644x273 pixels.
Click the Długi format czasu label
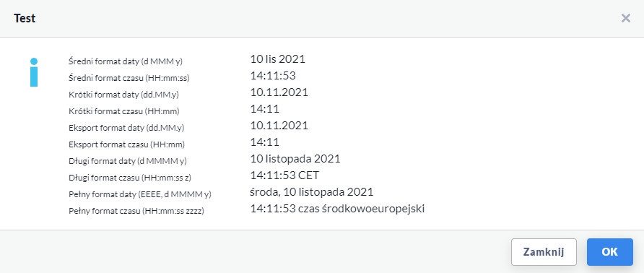(x=130, y=178)
